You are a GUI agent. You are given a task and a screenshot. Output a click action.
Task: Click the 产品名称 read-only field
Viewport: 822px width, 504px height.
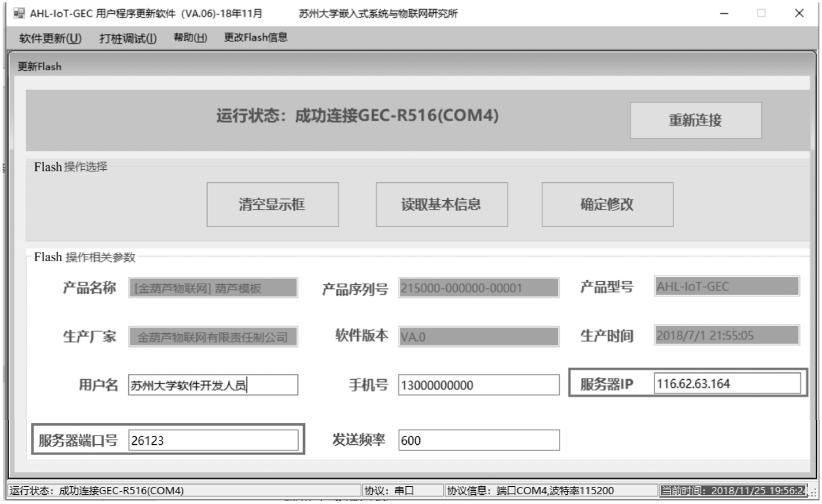213,288
